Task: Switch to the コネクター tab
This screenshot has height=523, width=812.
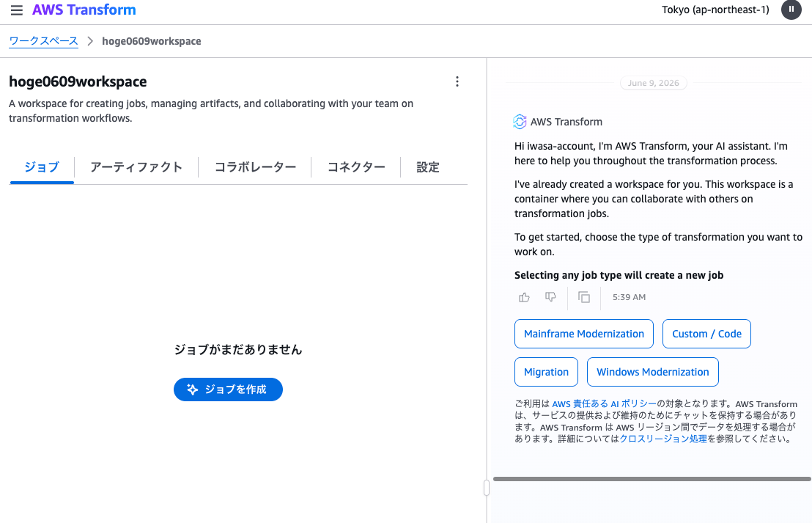Action: [355, 167]
